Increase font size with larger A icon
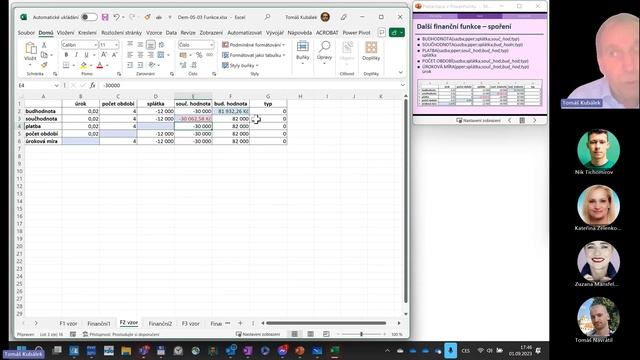 coord(104,55)
